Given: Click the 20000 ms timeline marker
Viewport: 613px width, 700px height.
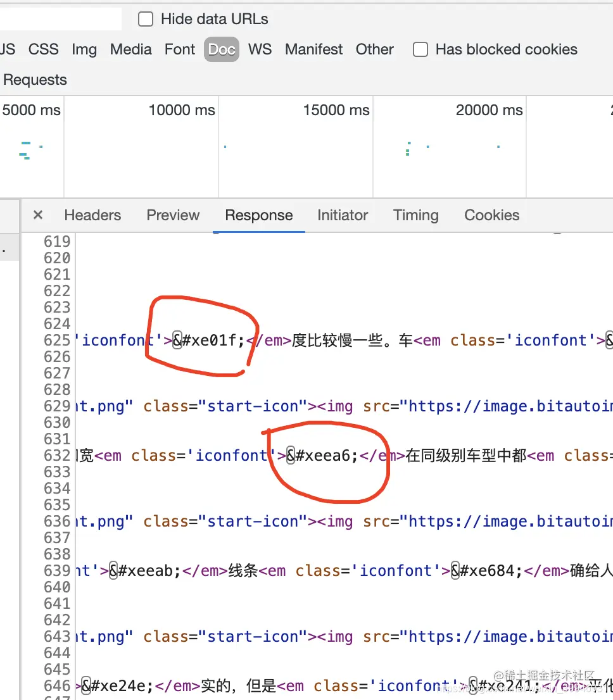Looking at the screenshot, I should [490, 110].
